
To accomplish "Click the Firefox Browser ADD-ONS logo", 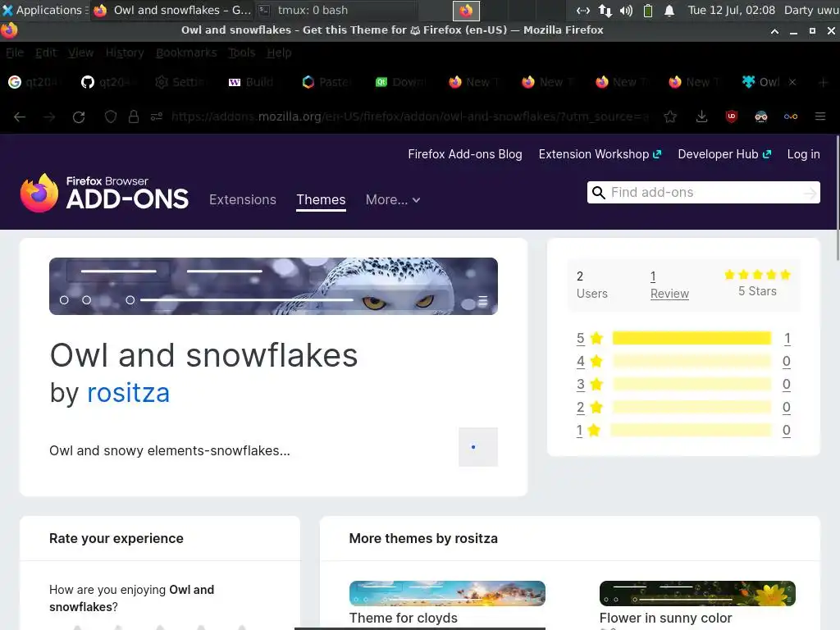I will [104, 193].
